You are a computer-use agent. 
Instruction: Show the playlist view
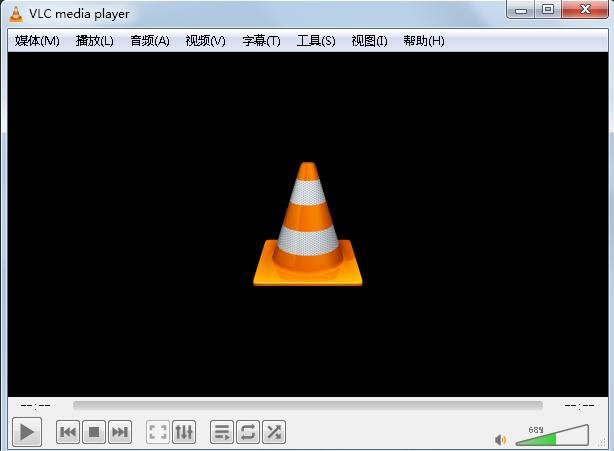[x=222, y=432]
